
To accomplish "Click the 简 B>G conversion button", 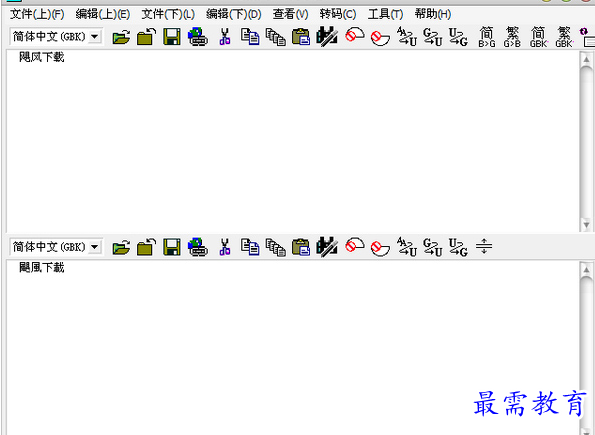I will (x=486, y=37).
